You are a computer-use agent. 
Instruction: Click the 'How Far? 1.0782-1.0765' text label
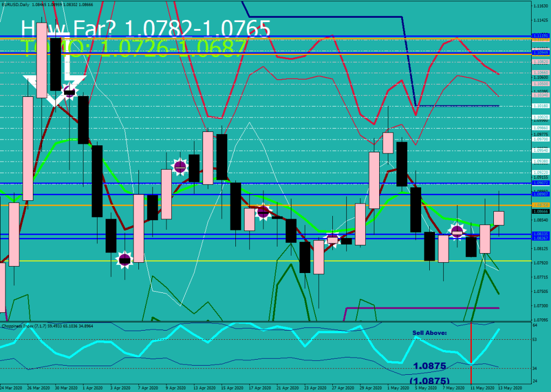click(145, 28)
